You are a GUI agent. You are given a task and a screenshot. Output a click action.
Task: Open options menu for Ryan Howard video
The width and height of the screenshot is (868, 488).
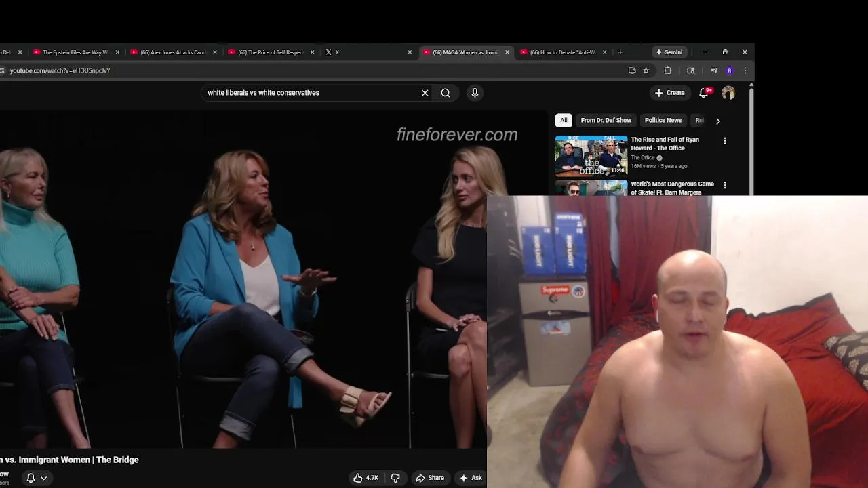coord(725,141)
